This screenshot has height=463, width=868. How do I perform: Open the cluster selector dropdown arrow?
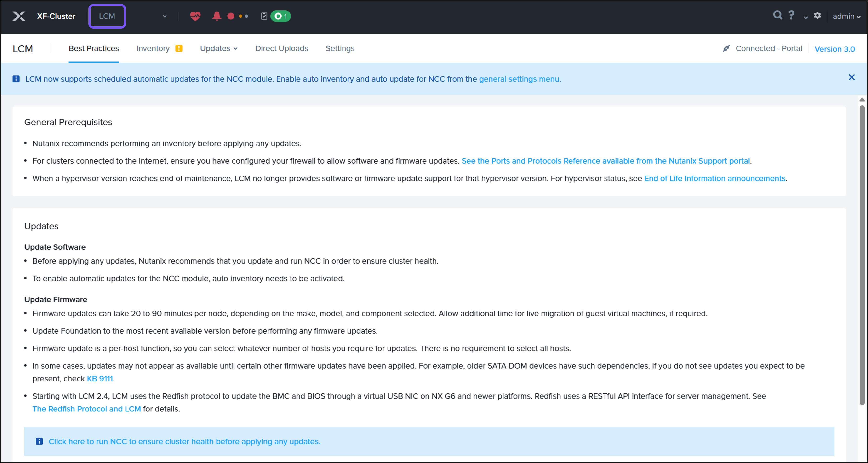pos(165,16)
